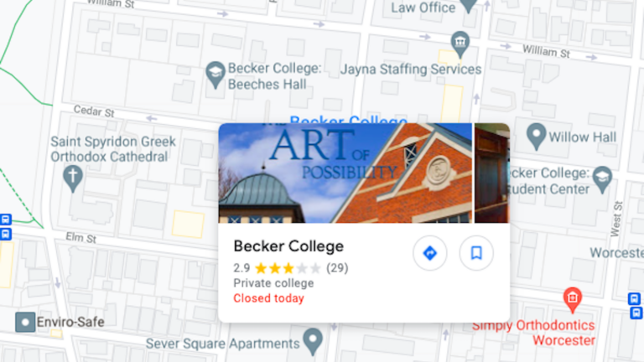
Task: Click the Jayna Staffing Services label
Action: pyautogui.click(x=411, y=70)
